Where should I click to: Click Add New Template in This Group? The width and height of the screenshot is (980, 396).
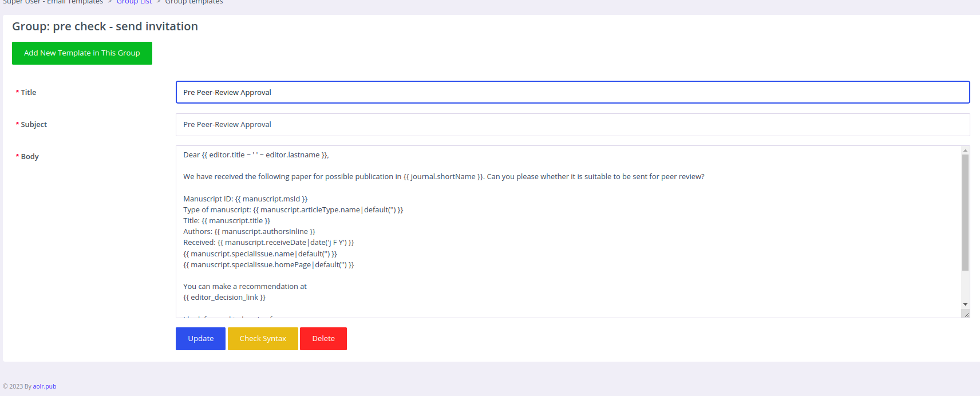(82, 53)
